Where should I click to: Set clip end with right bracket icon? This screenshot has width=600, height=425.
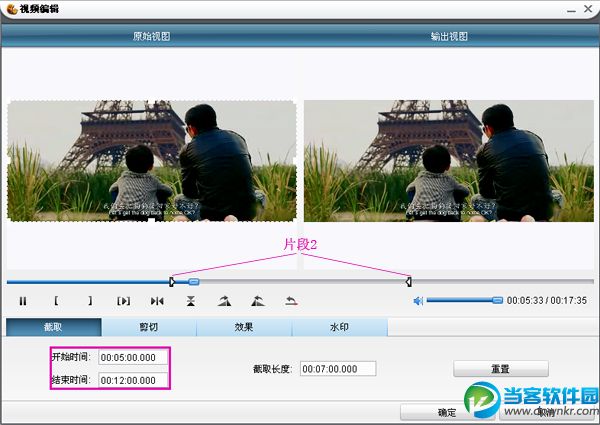coord(90,301)
